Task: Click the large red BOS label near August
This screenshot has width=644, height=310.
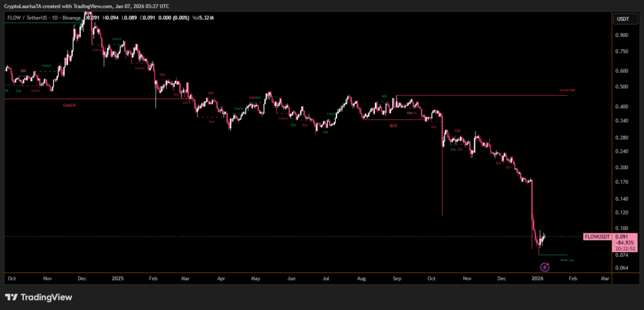Action: tap(393, 126)
